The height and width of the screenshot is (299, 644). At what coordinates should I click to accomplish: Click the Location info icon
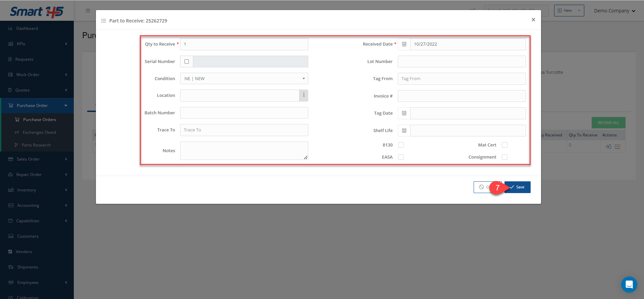tap(304, 96)
